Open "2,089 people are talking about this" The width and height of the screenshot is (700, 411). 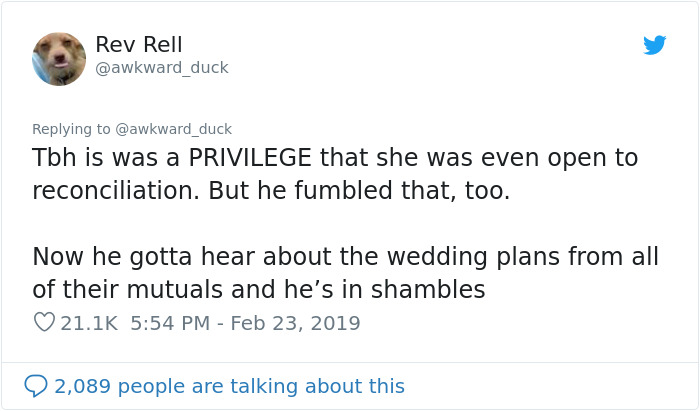click(230, 386)
